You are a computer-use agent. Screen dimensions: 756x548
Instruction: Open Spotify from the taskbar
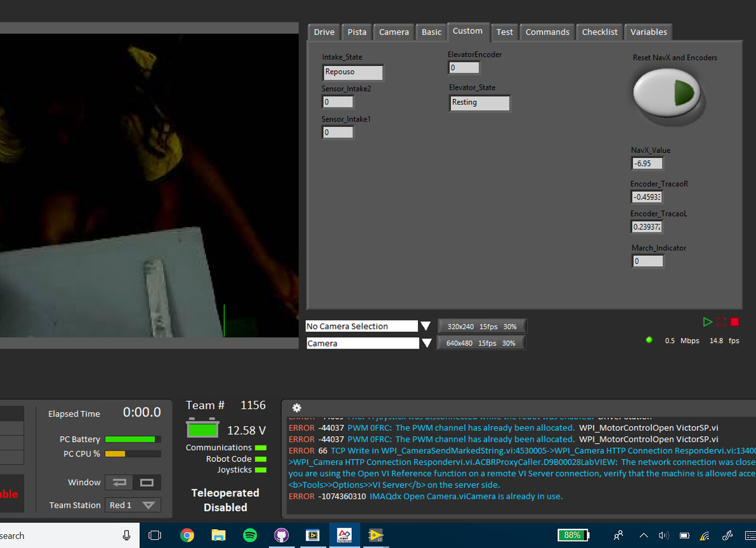(x=250, y=535)
